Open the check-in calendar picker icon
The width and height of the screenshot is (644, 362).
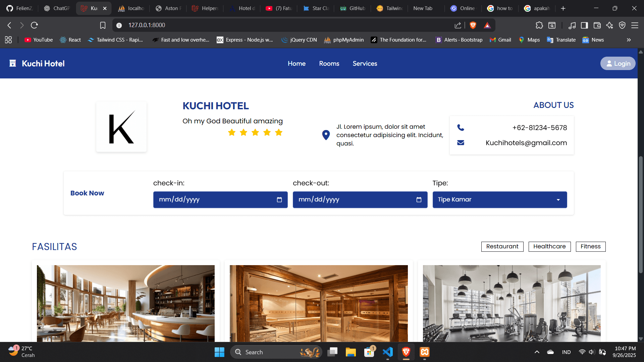tap(279, 200)
